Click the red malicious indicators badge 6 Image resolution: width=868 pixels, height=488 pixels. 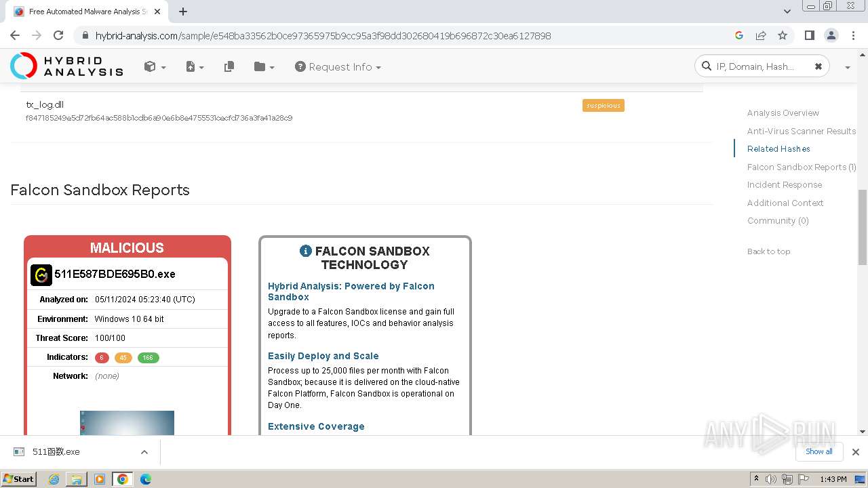click(102, 358)
